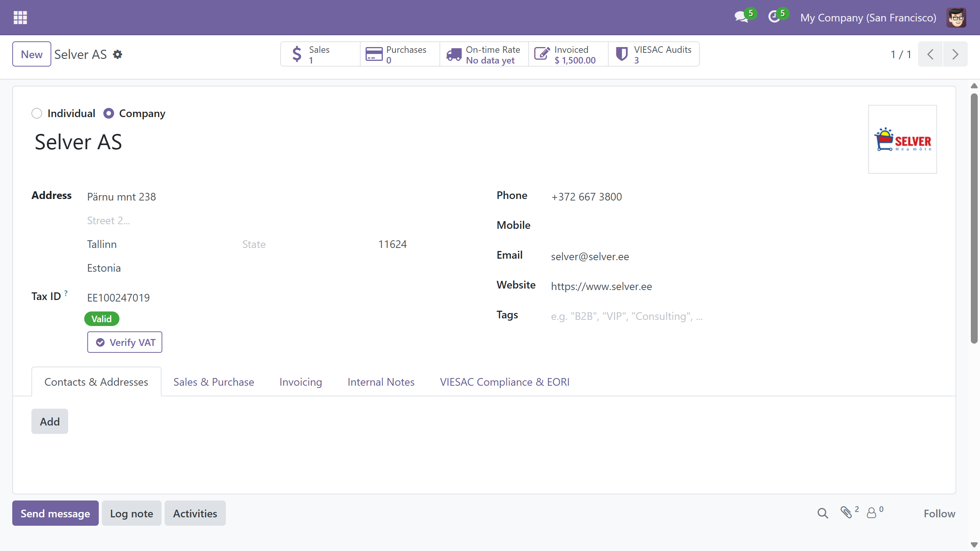Click the vertical scrollbar thumb
The height and width of the screenshot is (551, 980).
coord(974,218)
